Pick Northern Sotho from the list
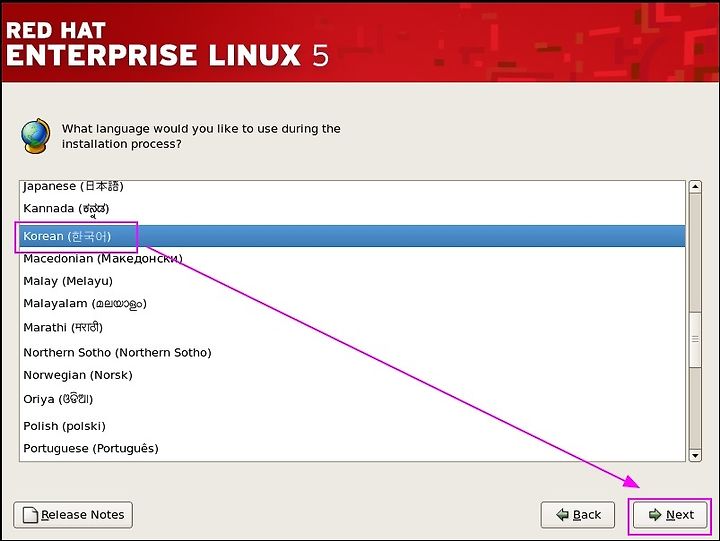The image size is (720, 541). click(352, 352)
